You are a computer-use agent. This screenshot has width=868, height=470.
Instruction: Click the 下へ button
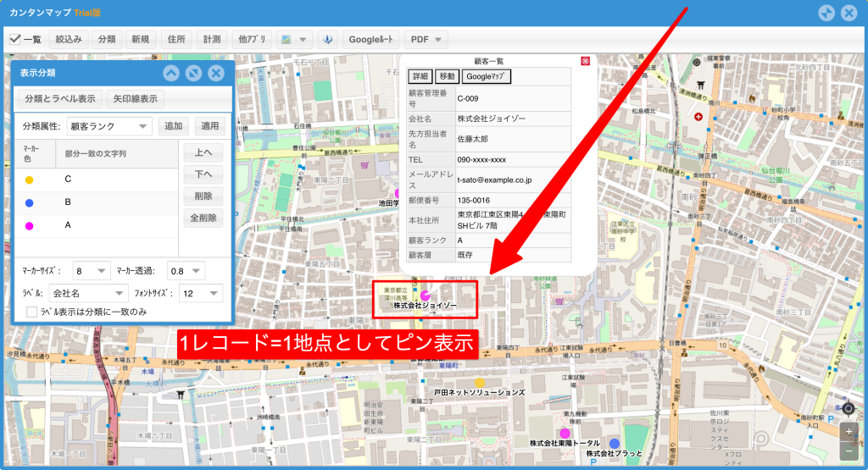[x=203, y=174]
